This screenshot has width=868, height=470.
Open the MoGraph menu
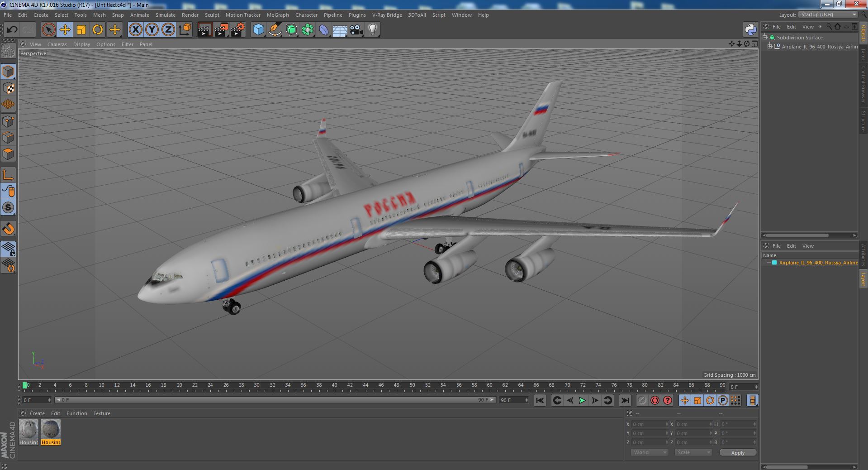[x=278, y=15]
